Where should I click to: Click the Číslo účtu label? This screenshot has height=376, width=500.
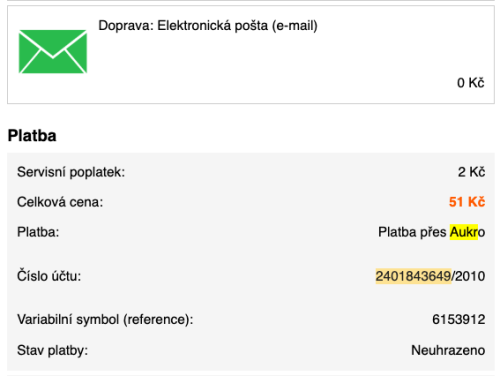tap(49, 276)
